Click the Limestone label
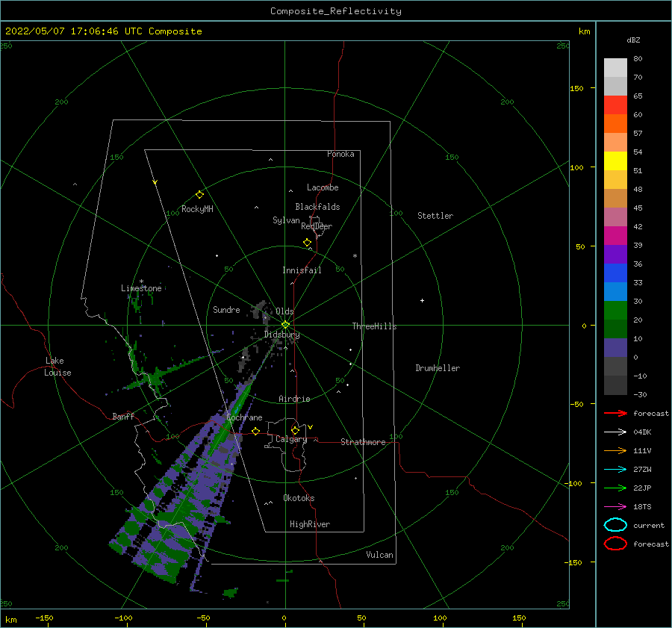This screenshot has height=628, width=672. (x=141, y=288)
